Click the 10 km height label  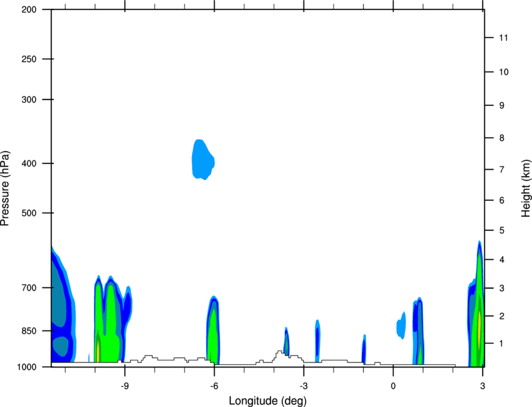(x=503, y=72)
